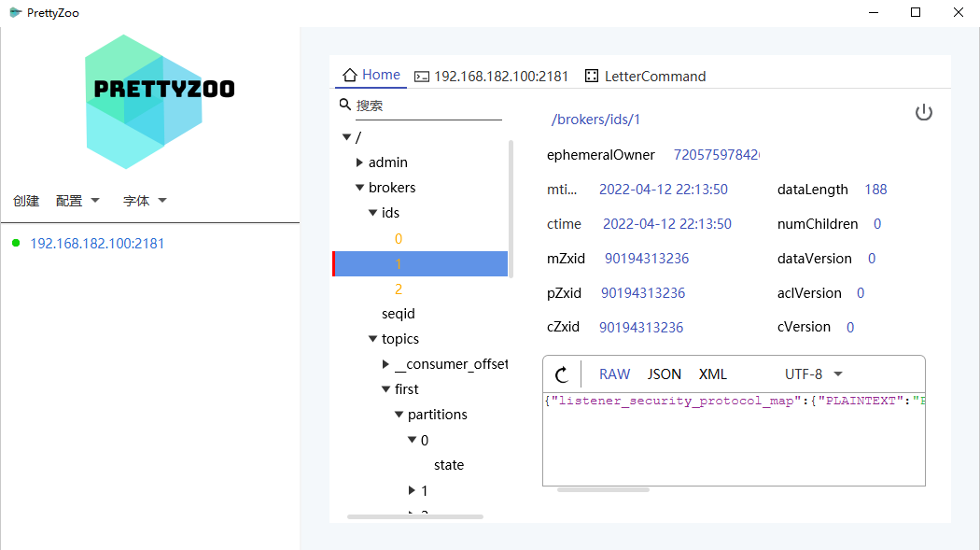Click the green connection status dot
Image resolution: width=980 pixels, height=550 pixels.
16,243
